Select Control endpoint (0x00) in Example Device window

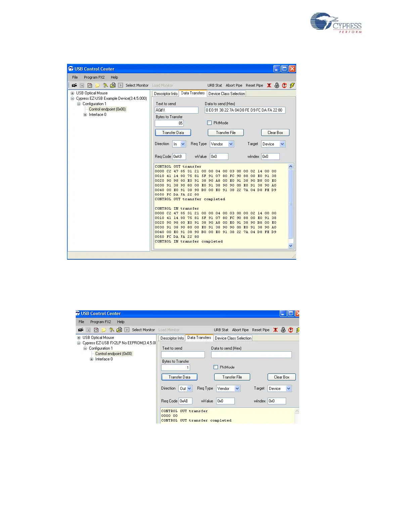point(107,109)
